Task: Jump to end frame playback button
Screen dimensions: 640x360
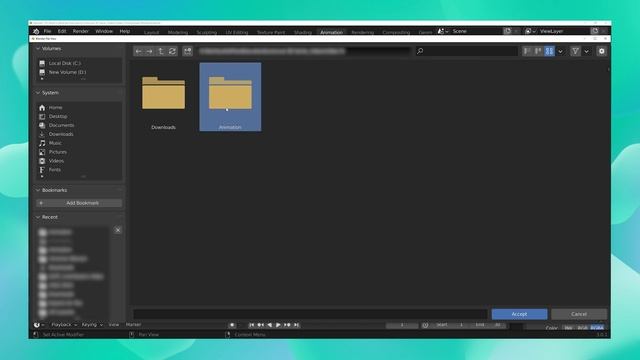Action: (296, 325)
